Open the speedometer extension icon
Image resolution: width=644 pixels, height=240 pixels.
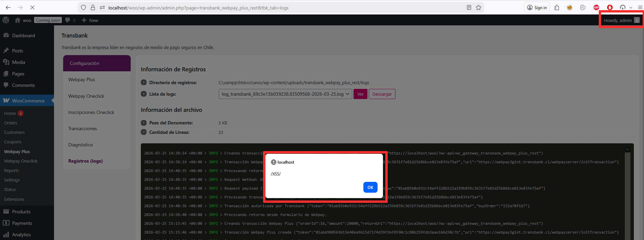tap(623, 7)
